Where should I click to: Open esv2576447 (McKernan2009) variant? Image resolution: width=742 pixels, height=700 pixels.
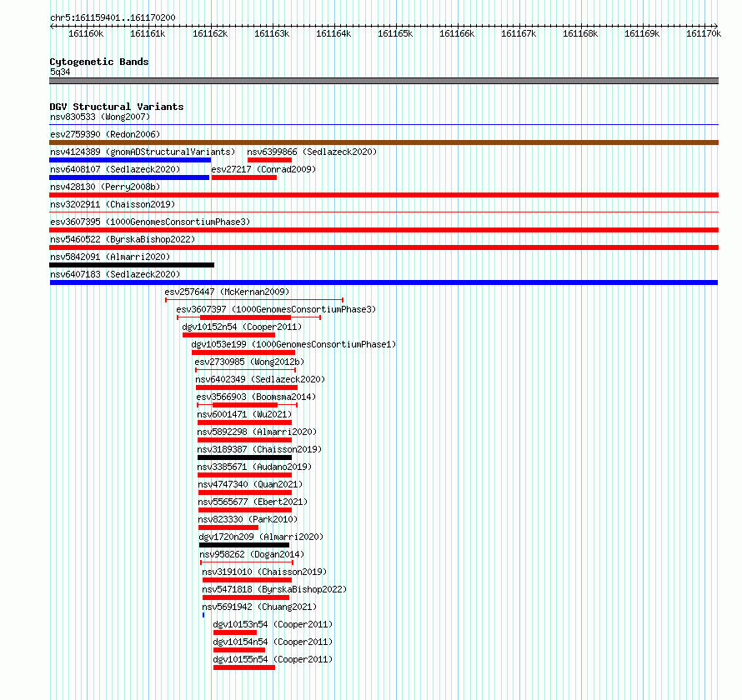tap(227, 292)
